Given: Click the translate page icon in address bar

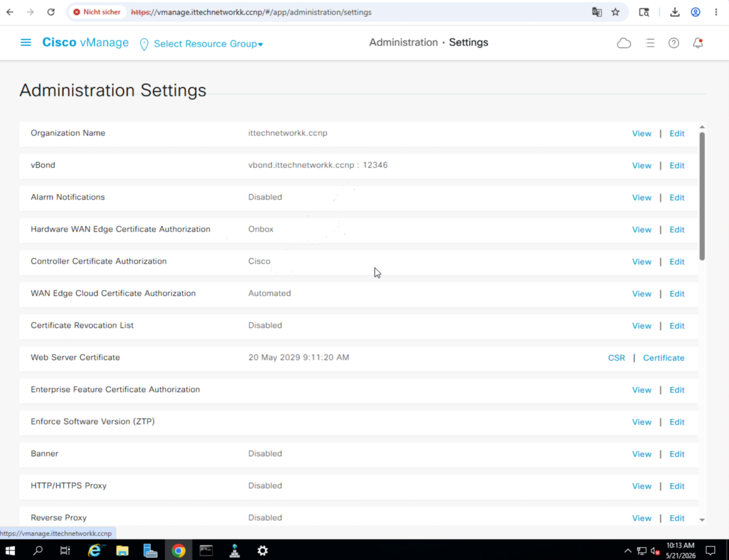Looking at the screenshot, I should (x=597, y=12).
